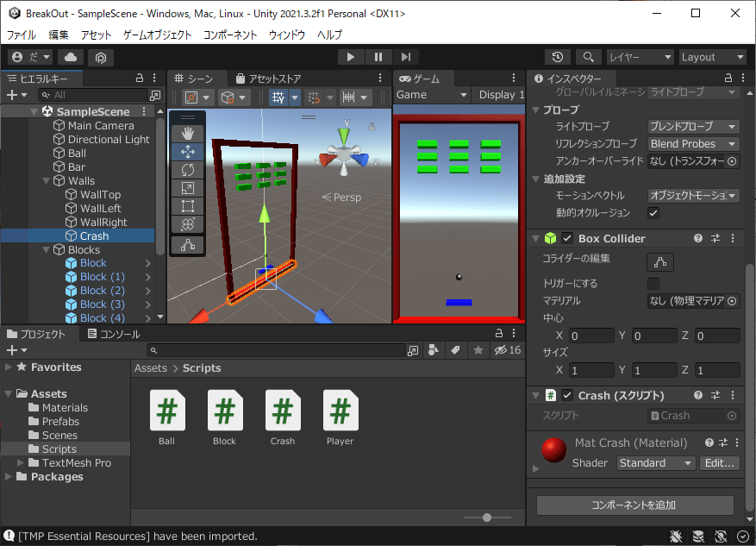Open the Layout dropdown

(711, 57)
